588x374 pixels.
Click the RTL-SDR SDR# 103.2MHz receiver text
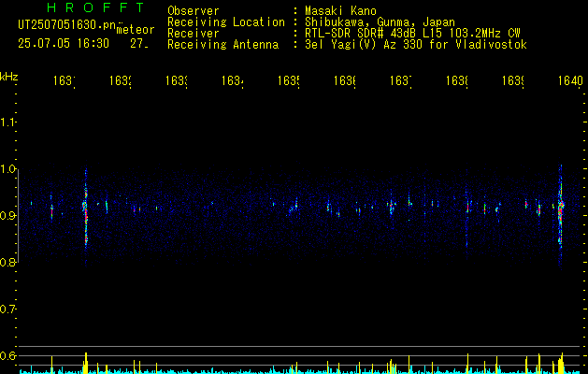click(x=412, y=34)
